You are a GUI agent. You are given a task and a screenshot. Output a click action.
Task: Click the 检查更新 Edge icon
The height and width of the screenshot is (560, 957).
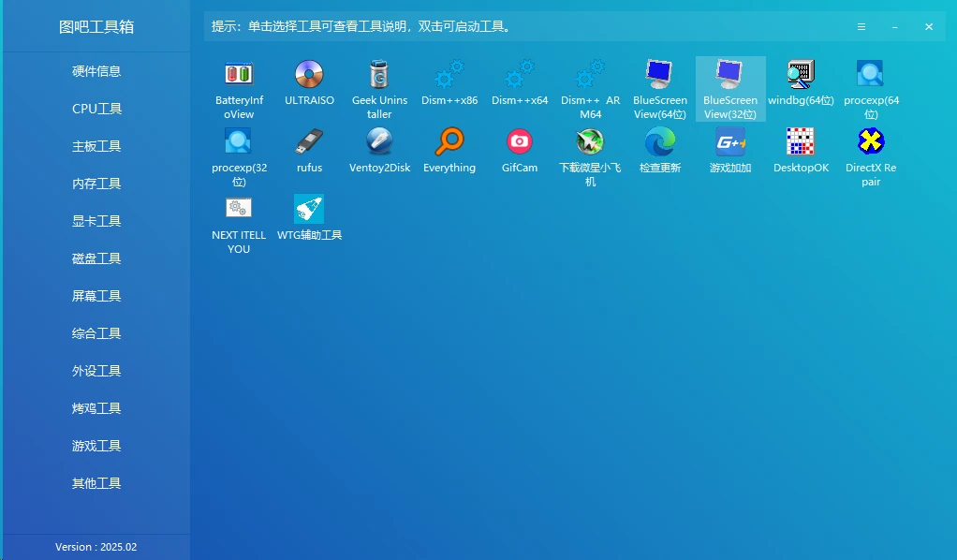click(660, 142)
